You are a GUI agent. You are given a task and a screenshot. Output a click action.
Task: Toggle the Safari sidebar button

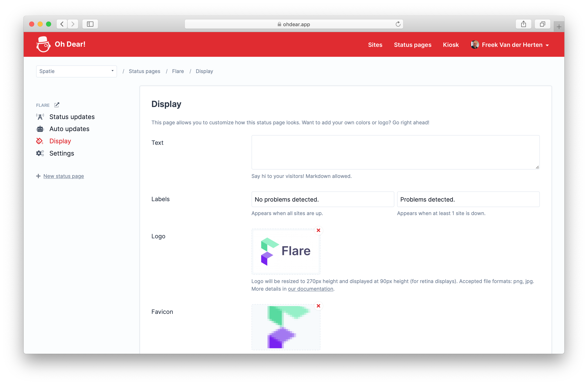click(90, 24)
